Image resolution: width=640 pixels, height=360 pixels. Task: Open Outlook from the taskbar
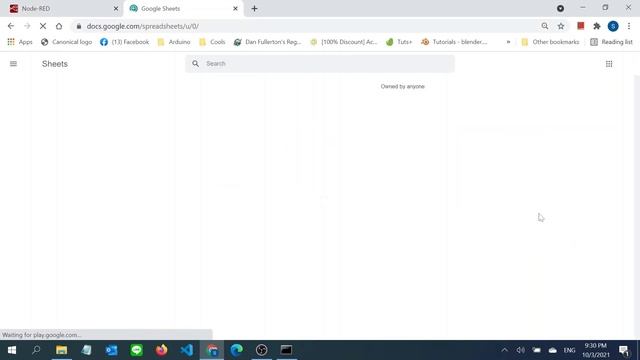point(111,350)
